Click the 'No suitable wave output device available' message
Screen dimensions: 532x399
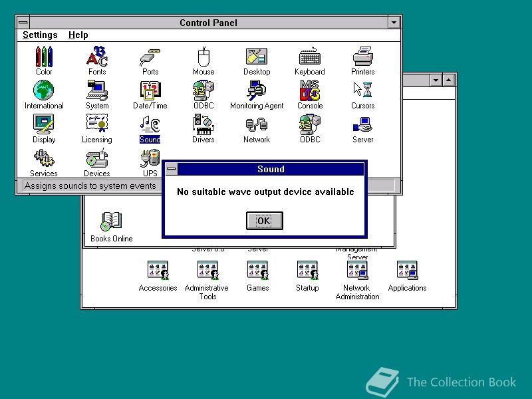[265, 192]
